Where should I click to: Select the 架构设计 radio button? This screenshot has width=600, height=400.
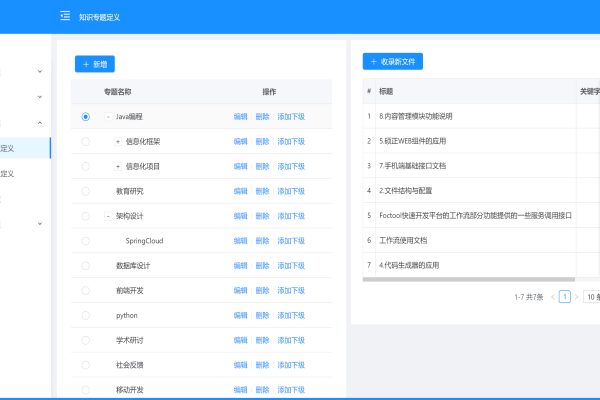click(x=86, y=216)
